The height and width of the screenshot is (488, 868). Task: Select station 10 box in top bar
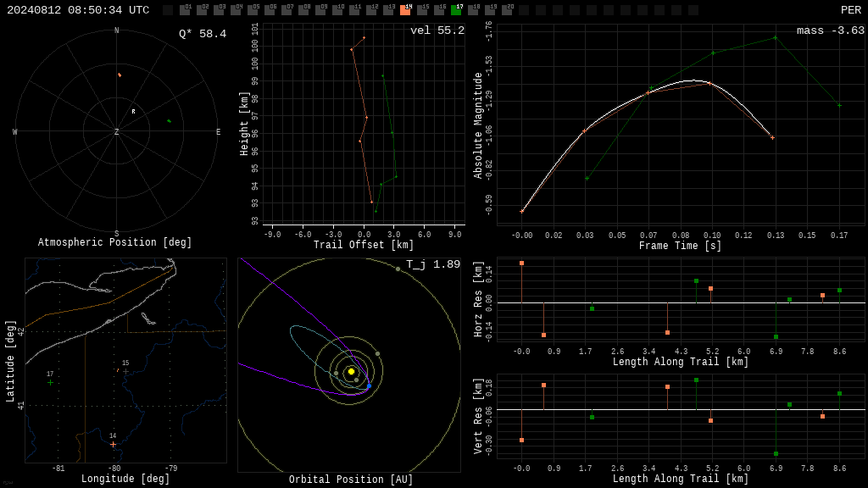click(x=337, y=10)
